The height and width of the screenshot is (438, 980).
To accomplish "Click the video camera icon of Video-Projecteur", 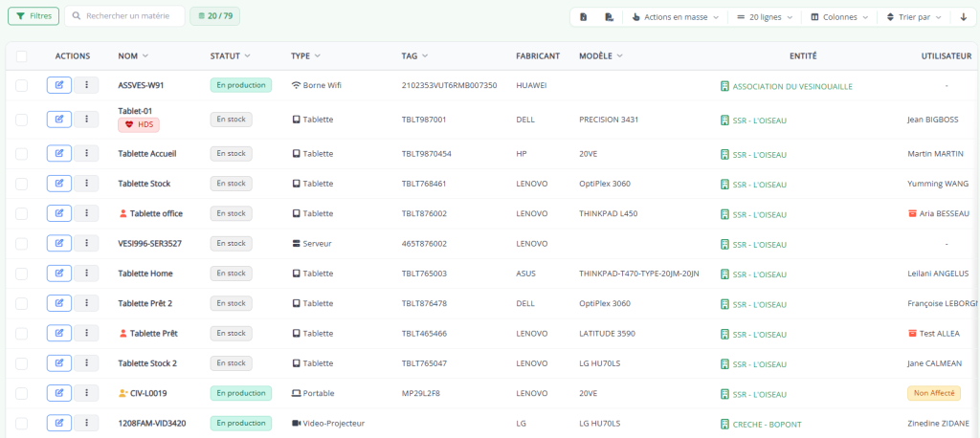I will coord(297,423).
